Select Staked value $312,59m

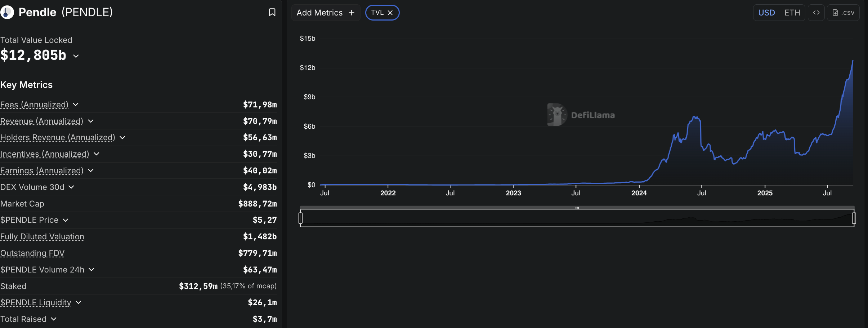coord(198,286)
